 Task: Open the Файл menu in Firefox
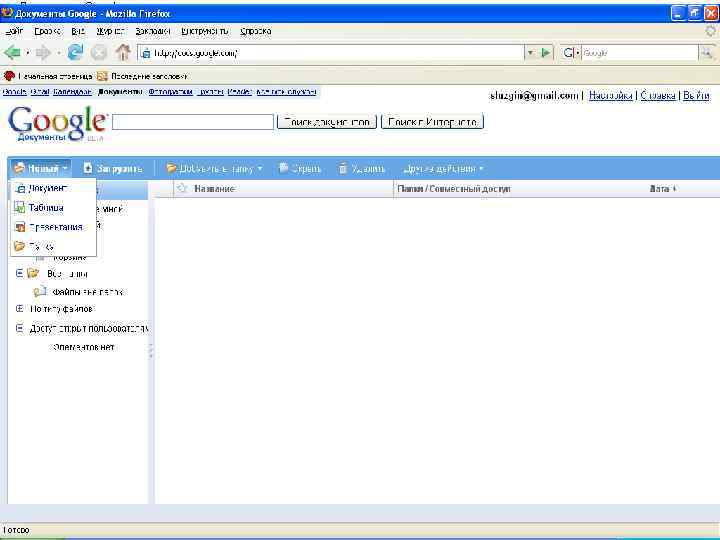point(14,31)
